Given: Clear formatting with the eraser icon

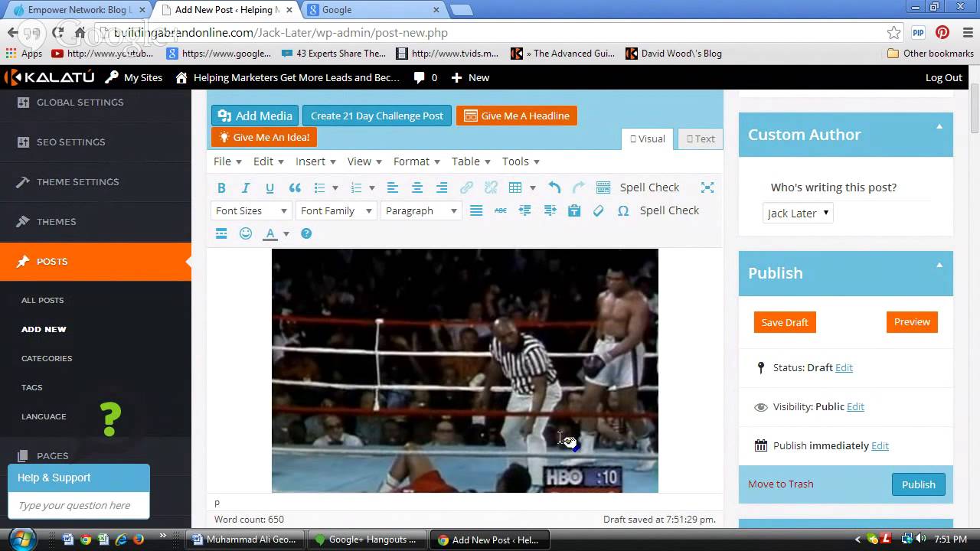Looking at the screenshot, I should [599, 210].
